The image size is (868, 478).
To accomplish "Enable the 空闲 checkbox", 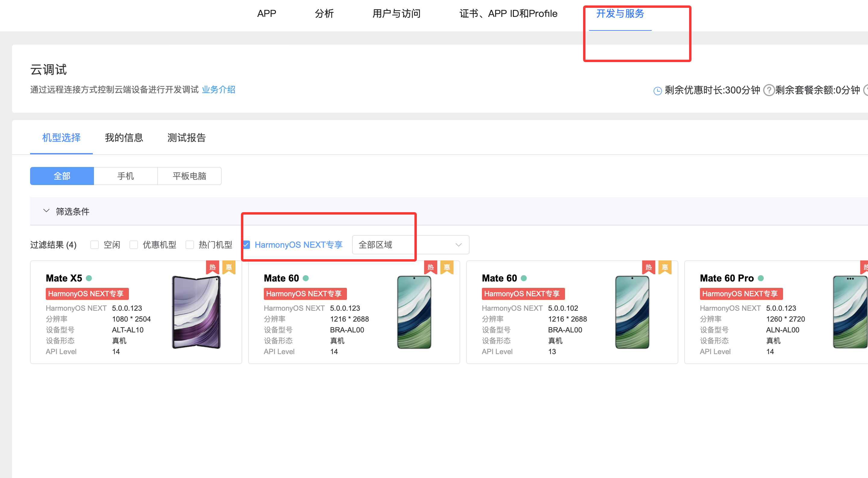I will [x=94, y=245].
